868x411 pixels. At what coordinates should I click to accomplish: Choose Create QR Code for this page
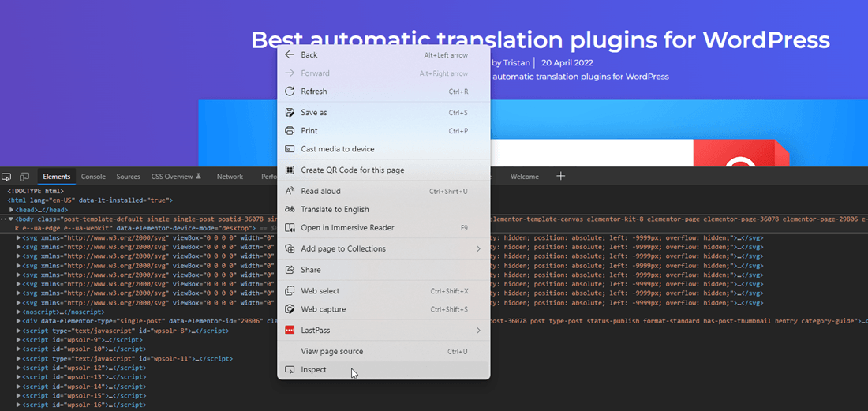pos(383,170)
